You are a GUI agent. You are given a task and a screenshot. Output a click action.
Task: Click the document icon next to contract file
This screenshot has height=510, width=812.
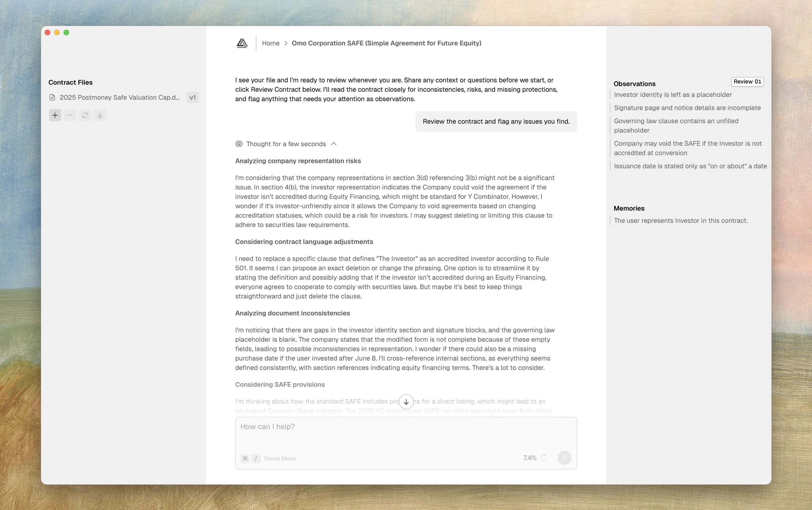point(52,98)
